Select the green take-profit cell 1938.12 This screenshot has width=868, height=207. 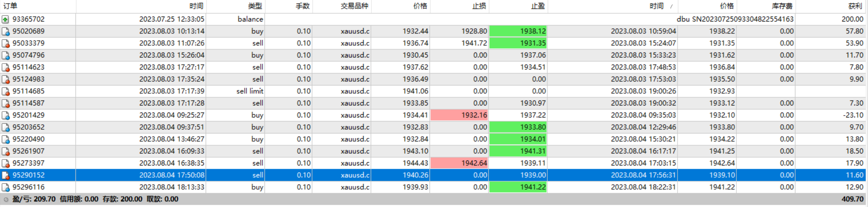click(518, 31)
